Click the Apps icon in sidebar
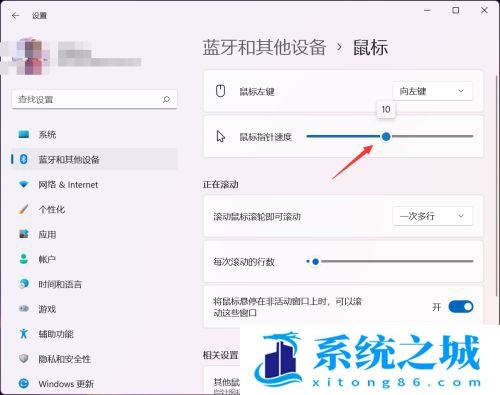500x395 pixels. pos(24,234)
